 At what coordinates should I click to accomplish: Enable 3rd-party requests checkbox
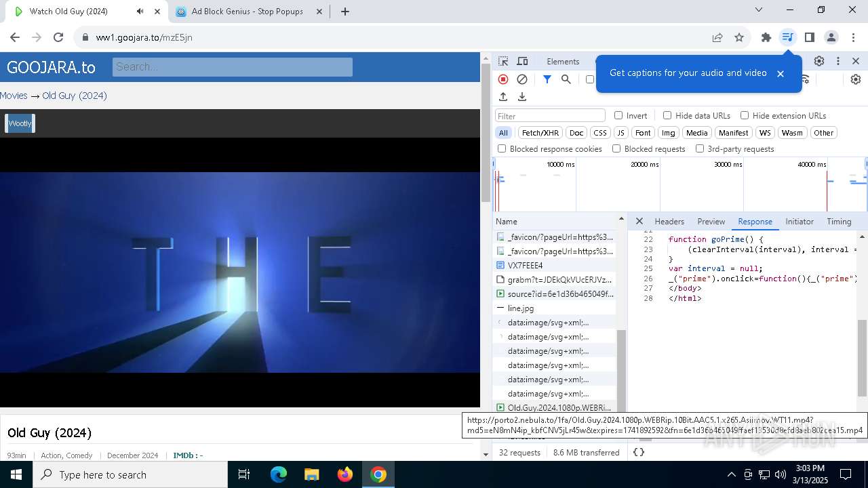[x=700, y=148]
